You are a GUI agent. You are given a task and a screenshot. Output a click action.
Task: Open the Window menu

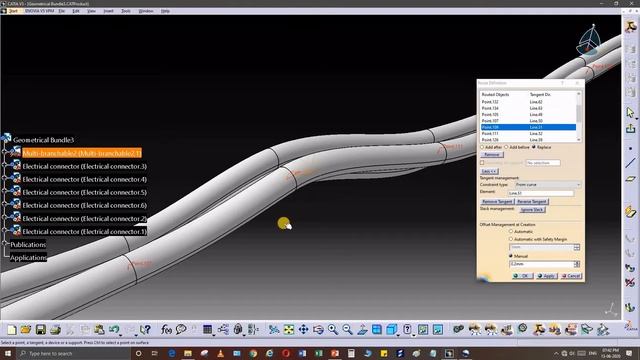click(146, 11)
